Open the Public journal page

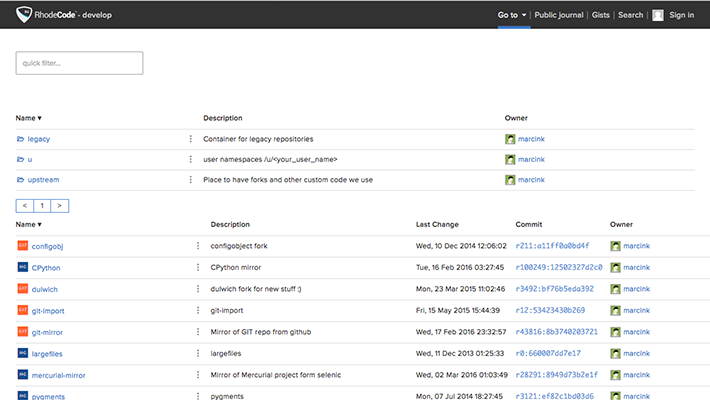(x=559, y=15)
